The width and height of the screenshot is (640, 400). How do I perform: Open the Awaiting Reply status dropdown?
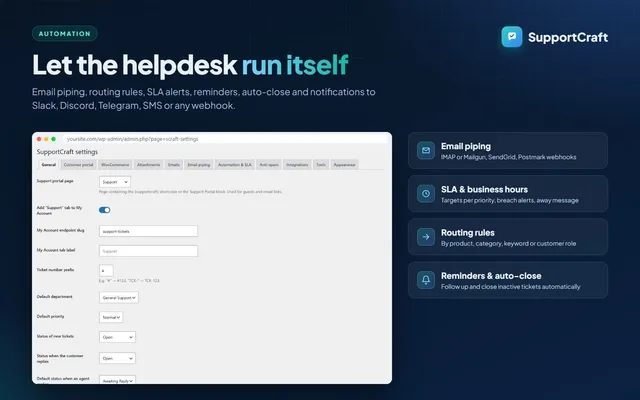point(117,380)
